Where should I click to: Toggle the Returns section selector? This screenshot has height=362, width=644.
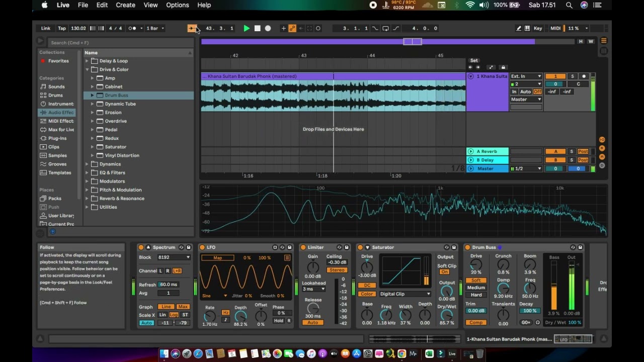(602, 148)
